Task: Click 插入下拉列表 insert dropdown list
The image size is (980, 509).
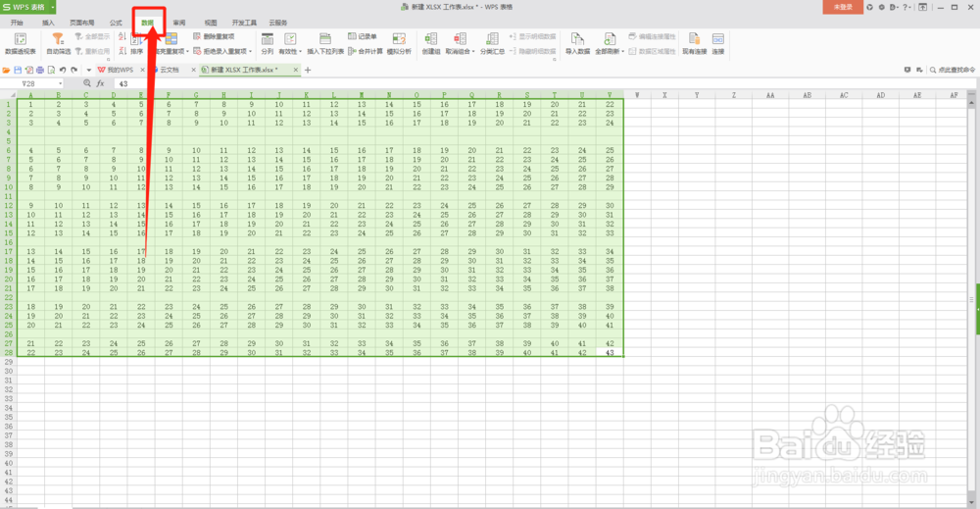Action: 325,44
